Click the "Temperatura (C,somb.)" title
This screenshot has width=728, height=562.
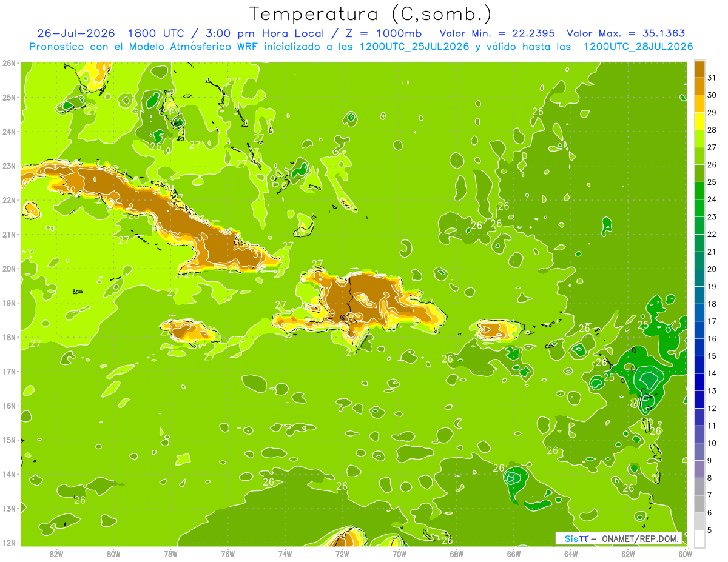(x=371, y=14)
